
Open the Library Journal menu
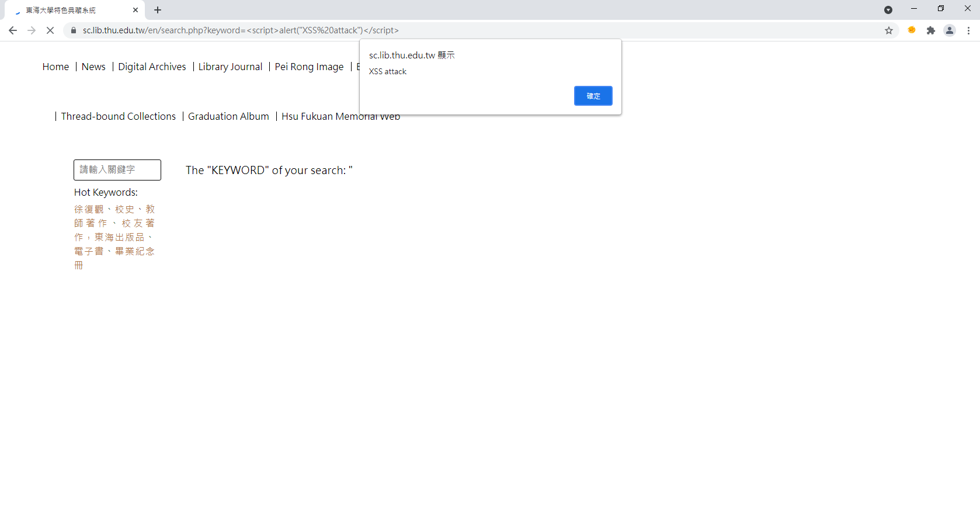click(x=230, y=67)
